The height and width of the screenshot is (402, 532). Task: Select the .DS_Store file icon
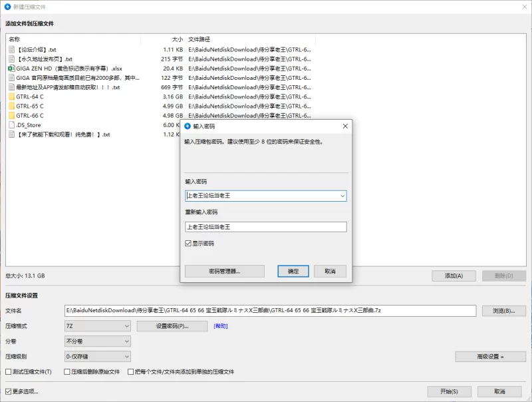(x=11, y=124)
